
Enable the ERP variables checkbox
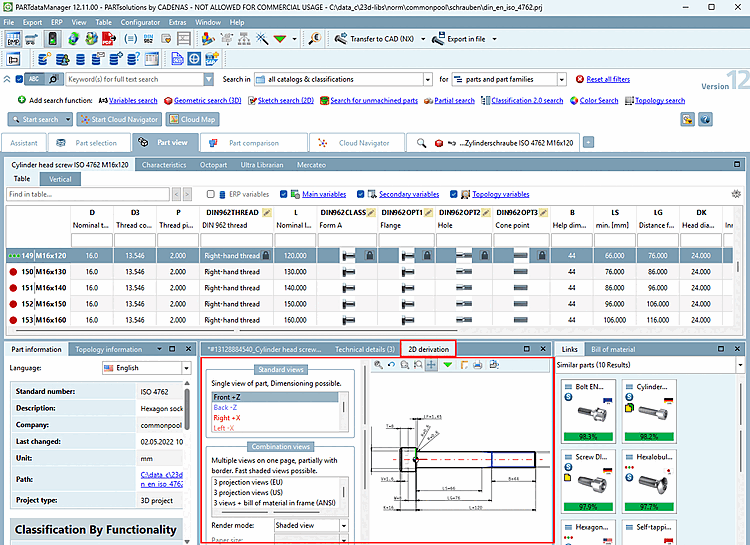(211, 194)
